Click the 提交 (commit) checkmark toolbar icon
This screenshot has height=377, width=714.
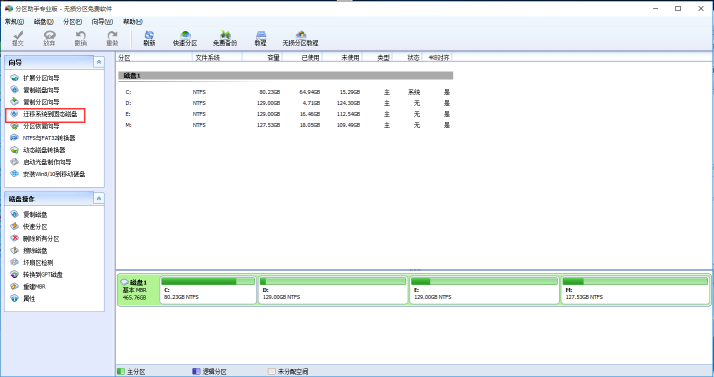coord(18,38)
